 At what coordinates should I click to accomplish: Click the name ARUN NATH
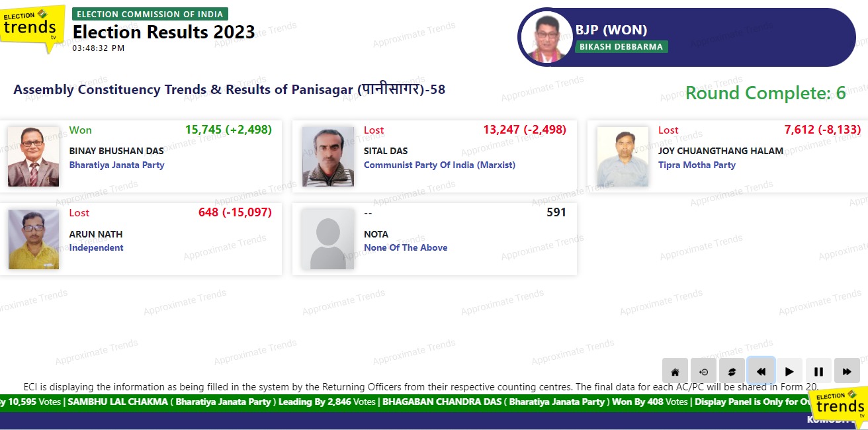click(x=96, y=234)
